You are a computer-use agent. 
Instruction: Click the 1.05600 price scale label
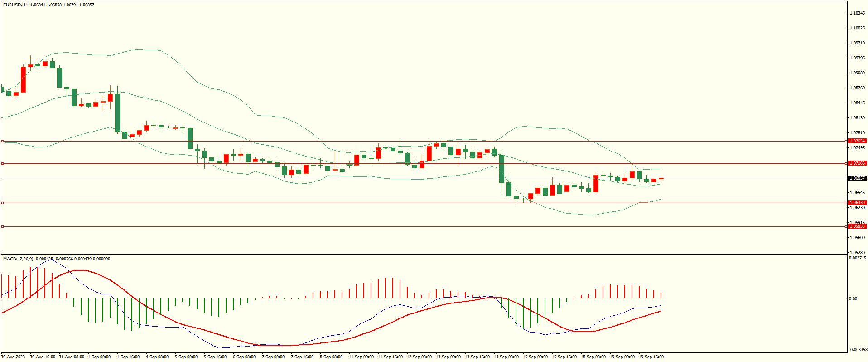click(857, 238)
